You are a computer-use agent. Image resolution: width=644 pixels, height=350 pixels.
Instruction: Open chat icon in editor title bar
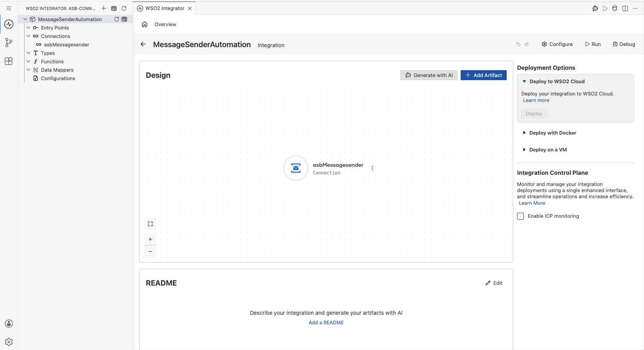tap(595, 8)
